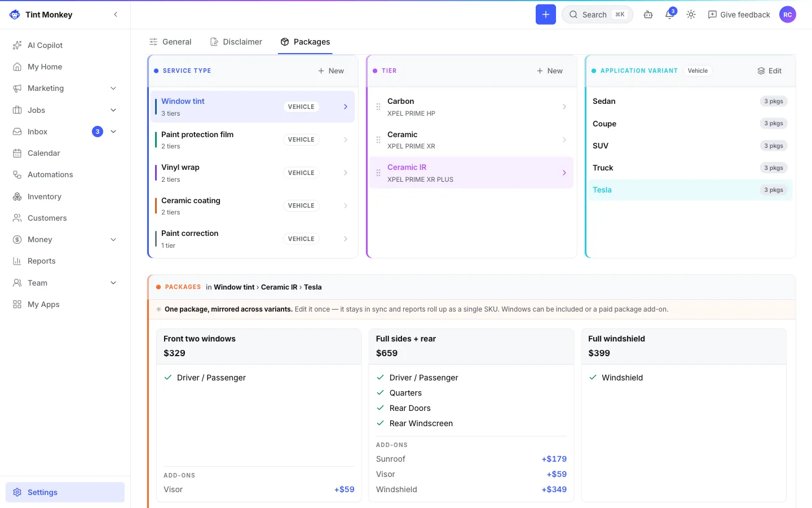Screen dimensions: 812x508
Task: Grab the drag handle for Carbon tier
Action: [x=378, y=107]
